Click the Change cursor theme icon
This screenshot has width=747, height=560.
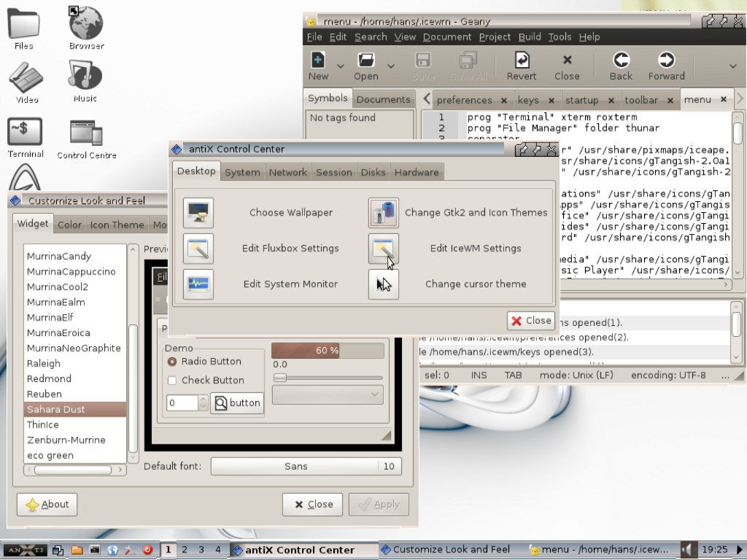(384, 284)
